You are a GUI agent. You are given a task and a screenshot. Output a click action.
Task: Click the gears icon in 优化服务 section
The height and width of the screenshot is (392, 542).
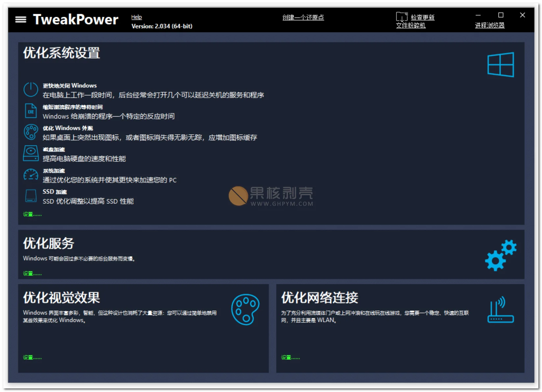(x=501, y=256)
